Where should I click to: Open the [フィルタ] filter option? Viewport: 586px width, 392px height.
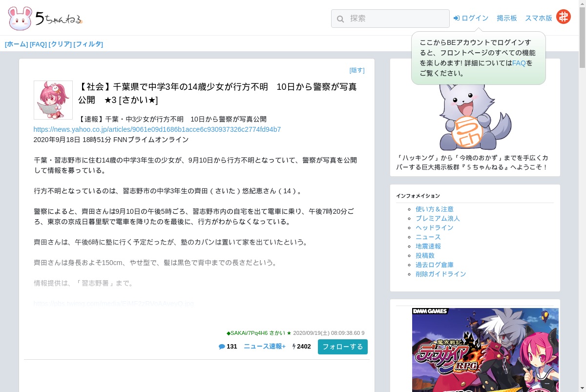(88, 44)
